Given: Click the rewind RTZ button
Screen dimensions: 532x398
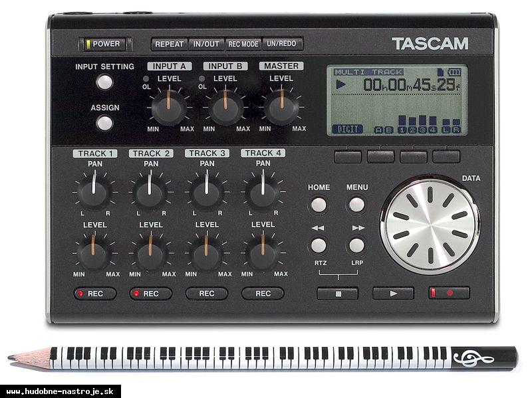Looking at the screenshot, I should 319,246.
